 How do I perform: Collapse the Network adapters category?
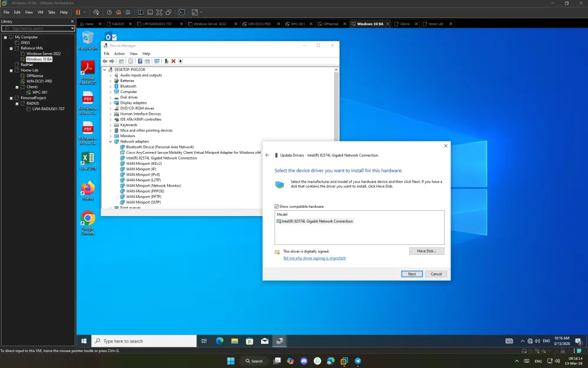point(110,141)
